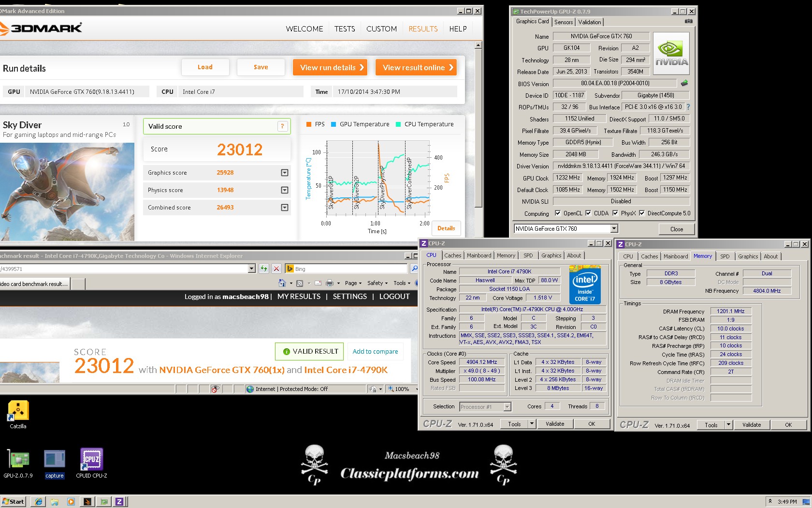Click Bus Interface question mark help
Screen dimensions: 812x508
click(688, 107)
